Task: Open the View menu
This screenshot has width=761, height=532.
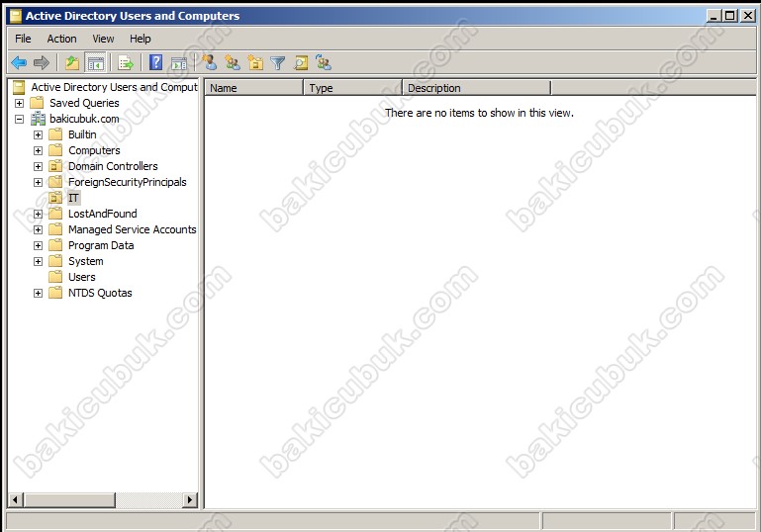Action: click(x=103, y=39)
